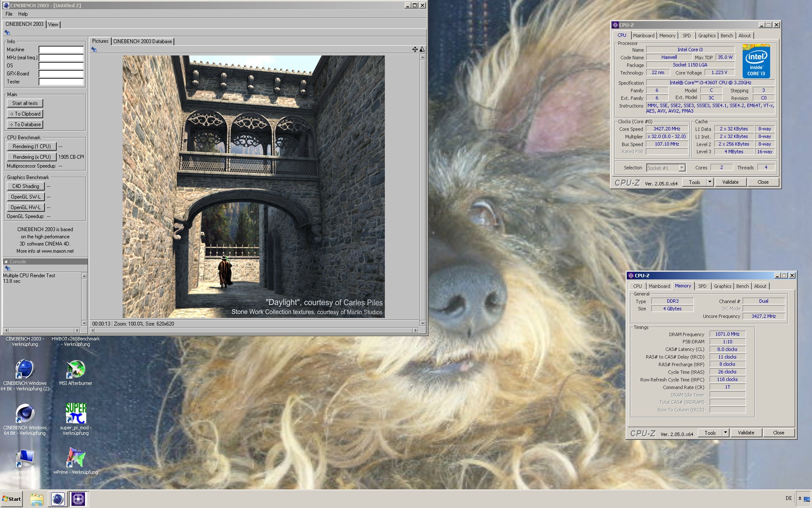Click the DE language indicator in tray

point(788,498)
